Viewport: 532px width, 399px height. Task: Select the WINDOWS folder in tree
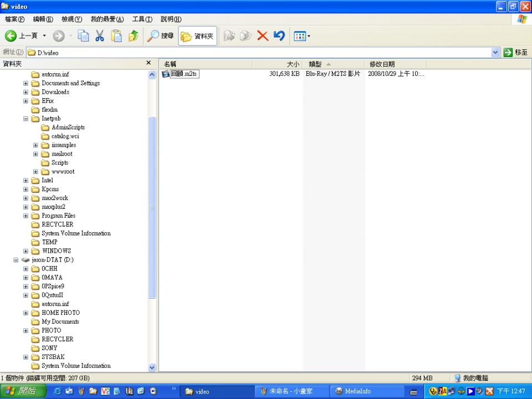[51, 250]
